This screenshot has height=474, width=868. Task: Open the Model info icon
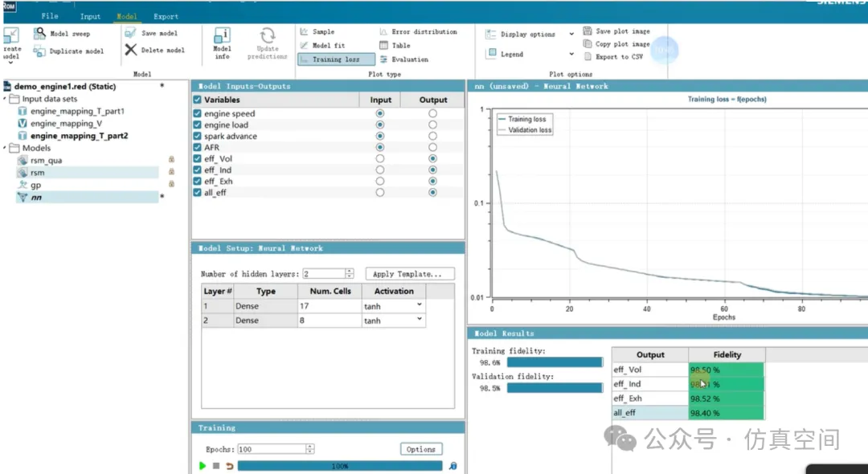[x=222, y=36]
